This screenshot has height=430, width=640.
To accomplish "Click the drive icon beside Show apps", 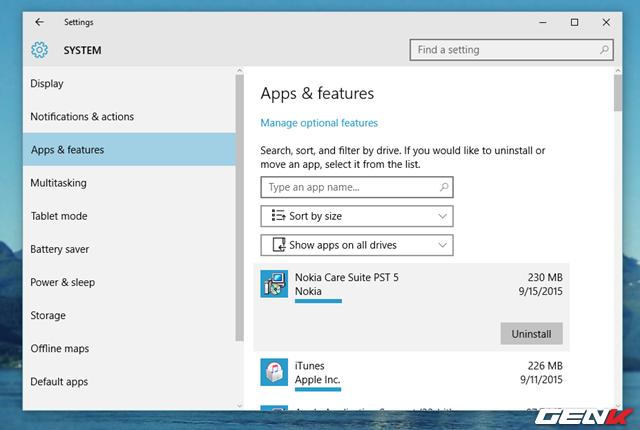I will coord(279,245).
